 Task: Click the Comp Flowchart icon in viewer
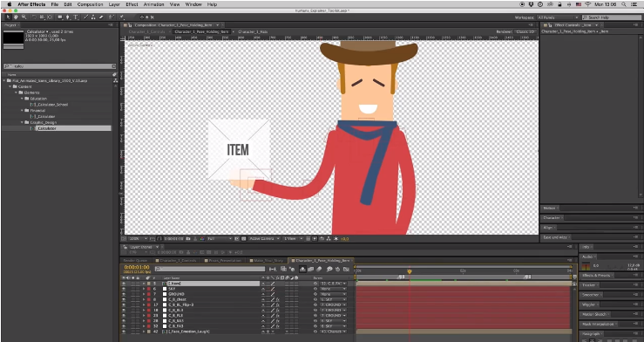pos(329,238)
